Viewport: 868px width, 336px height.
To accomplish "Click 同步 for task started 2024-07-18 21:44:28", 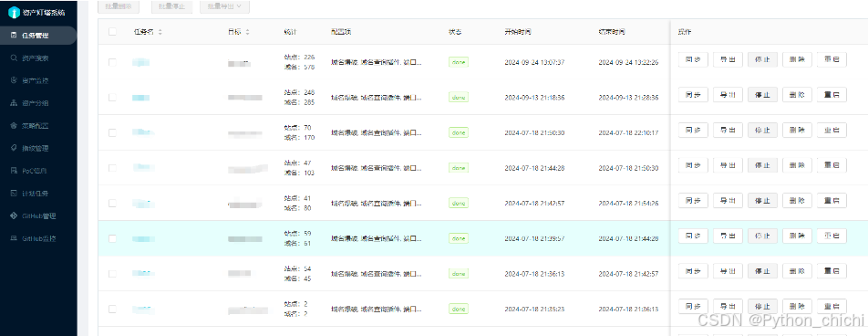I will point(693,165).
